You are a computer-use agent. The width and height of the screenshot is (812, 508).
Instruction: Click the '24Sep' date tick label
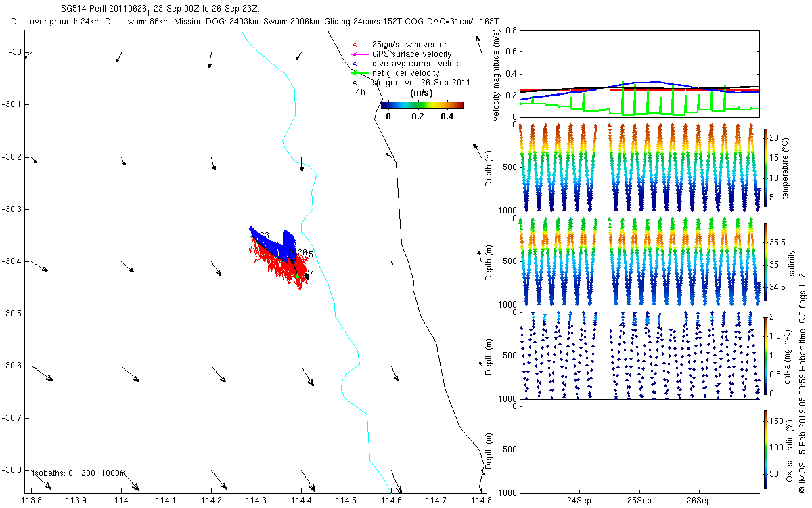pos(580,501)
